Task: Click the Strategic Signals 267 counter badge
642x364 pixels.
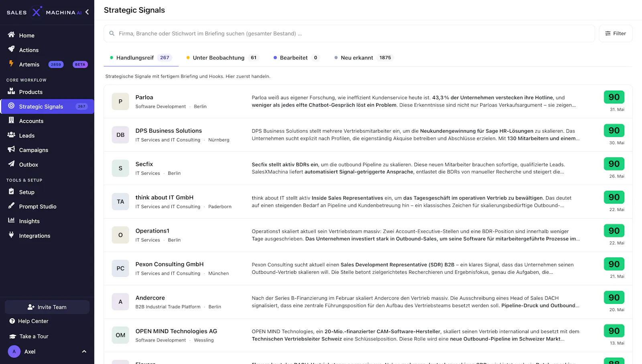Action: pos(81,107)
